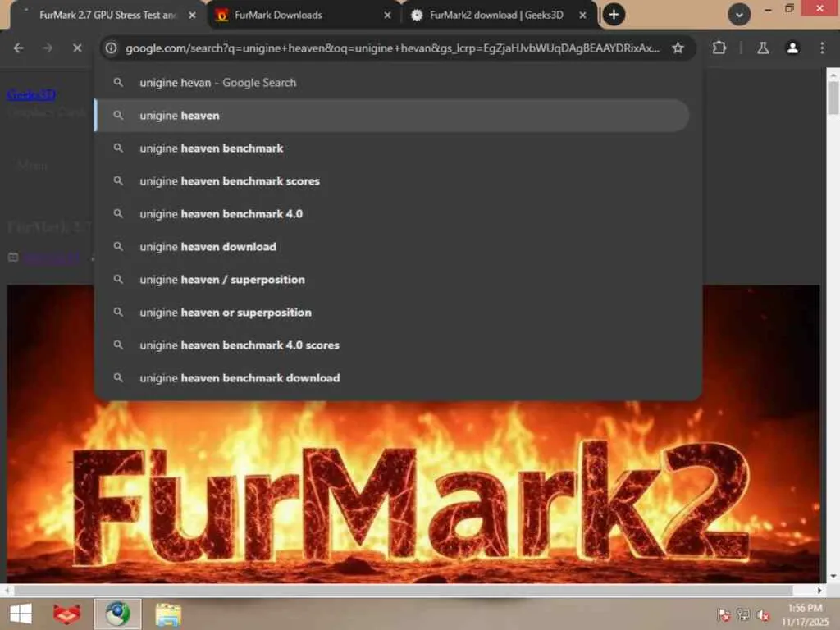Click the Action Center flag tray icon
Screen dimensions: 840x630
coord(724,615)
